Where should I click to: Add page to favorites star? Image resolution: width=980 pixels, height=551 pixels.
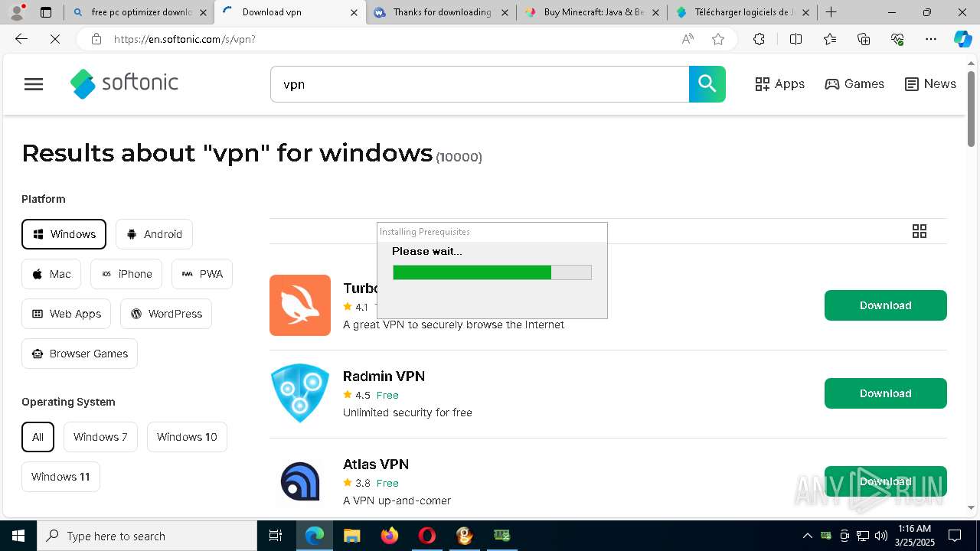click(718, 39)
